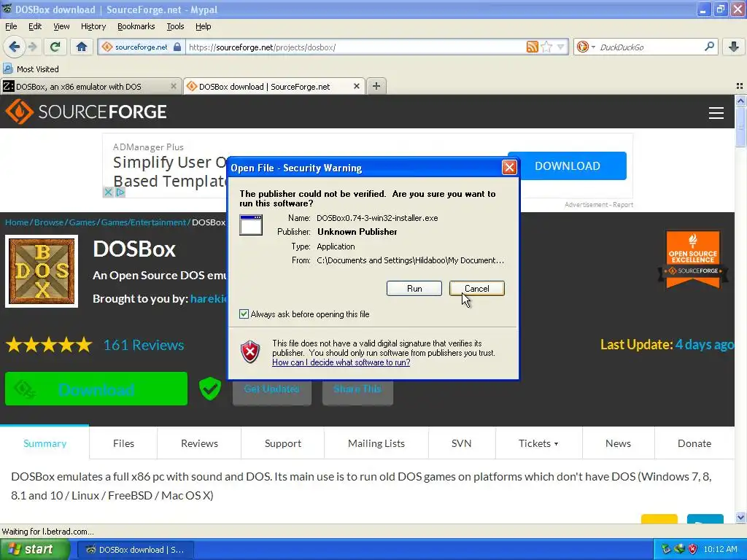Click the ad DOWNLOAD button
The height and width of the screenshot is (560, 747).
[567, 166]
